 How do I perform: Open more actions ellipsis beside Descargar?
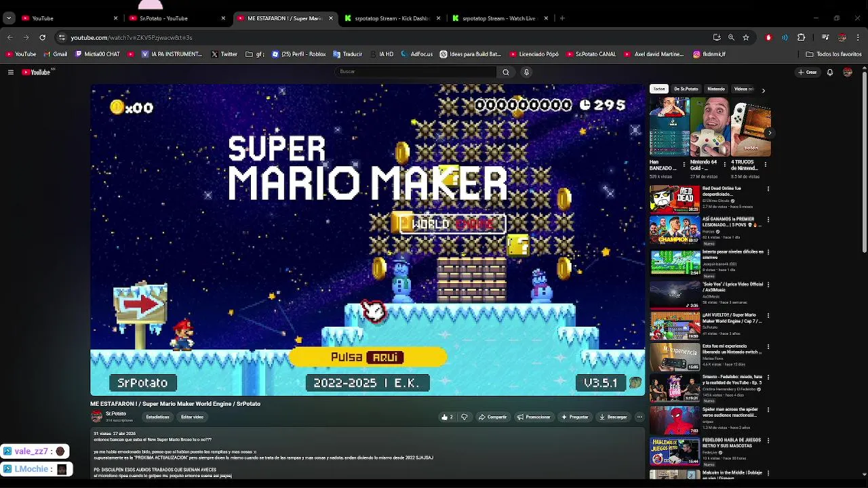point(639,417)
